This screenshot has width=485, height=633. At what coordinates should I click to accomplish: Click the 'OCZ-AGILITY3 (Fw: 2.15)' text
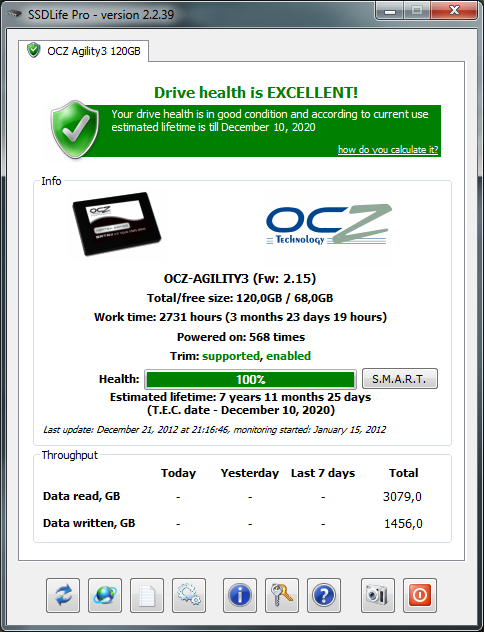coord(240,279)
